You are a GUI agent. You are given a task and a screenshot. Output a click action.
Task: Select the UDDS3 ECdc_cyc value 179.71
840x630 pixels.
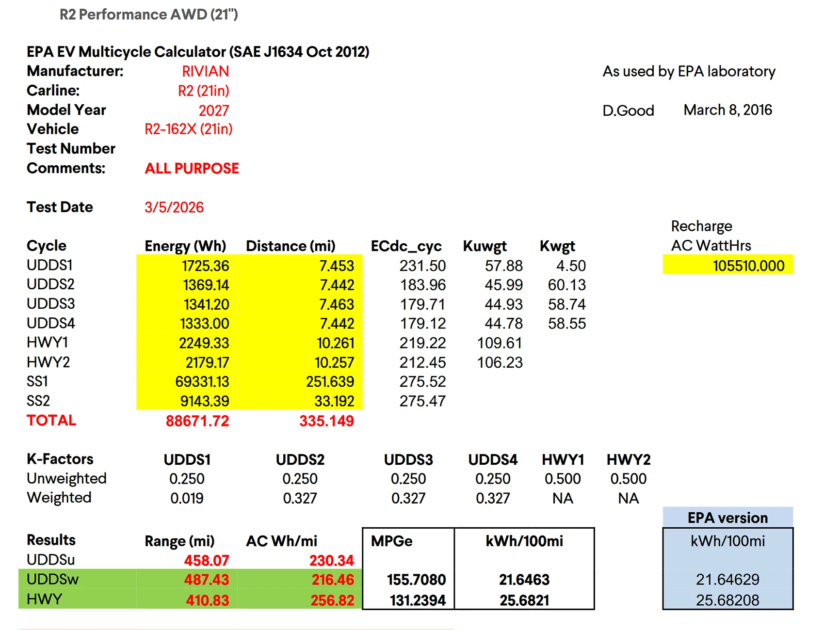pyautogui.click(x=422, y=304)
